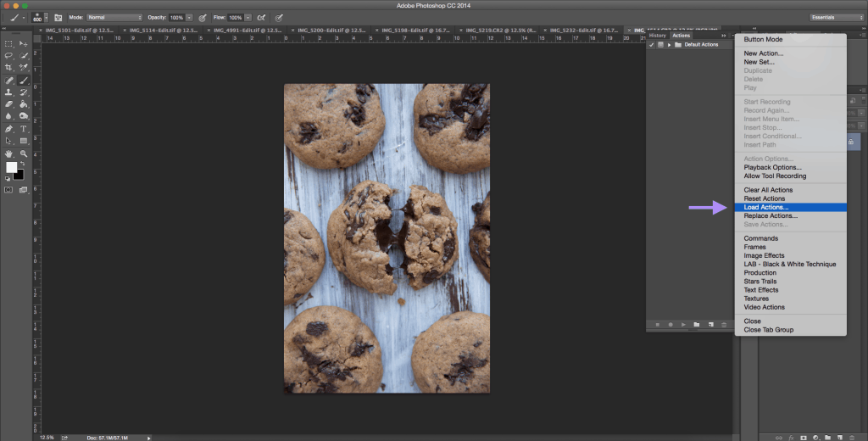Open the brush panel toggle icon

tap(57, 18)
